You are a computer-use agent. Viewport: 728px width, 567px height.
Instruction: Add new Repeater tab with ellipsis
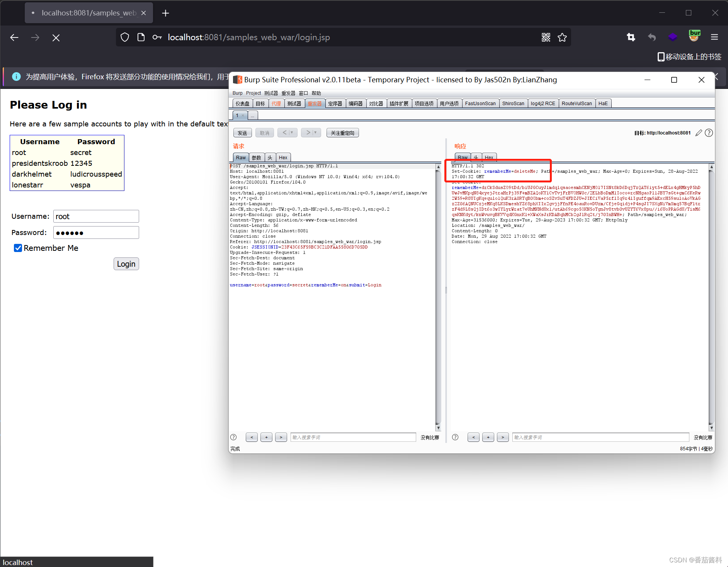point(253,116)
